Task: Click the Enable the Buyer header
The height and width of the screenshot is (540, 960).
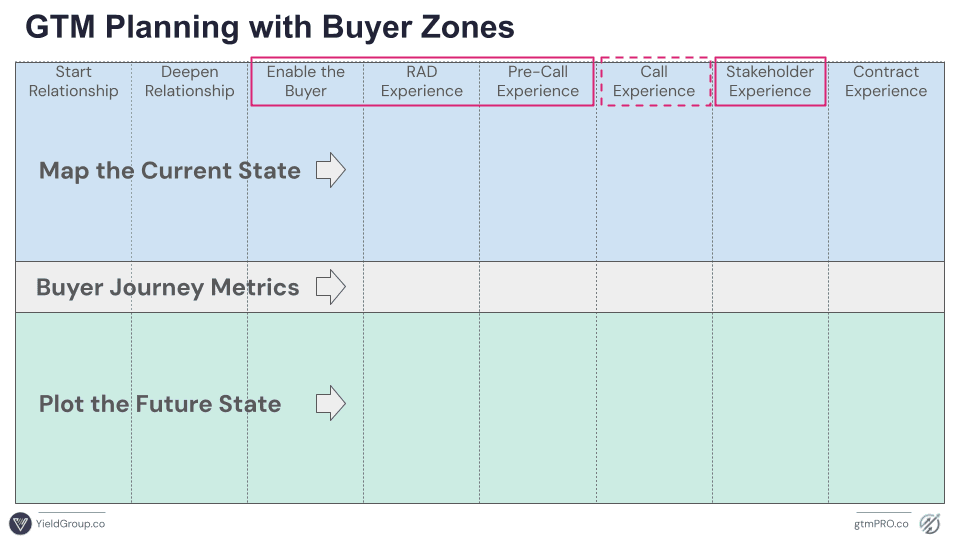Action: (306, 82)
